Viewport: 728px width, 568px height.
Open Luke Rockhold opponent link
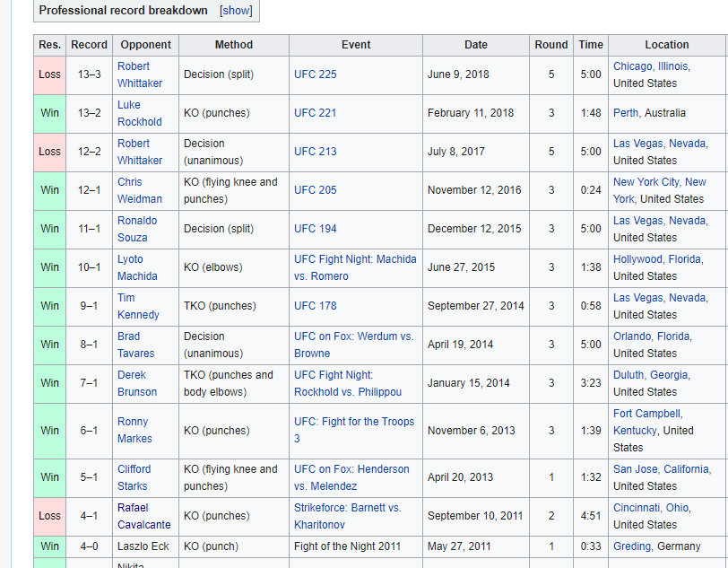(139, 113)
